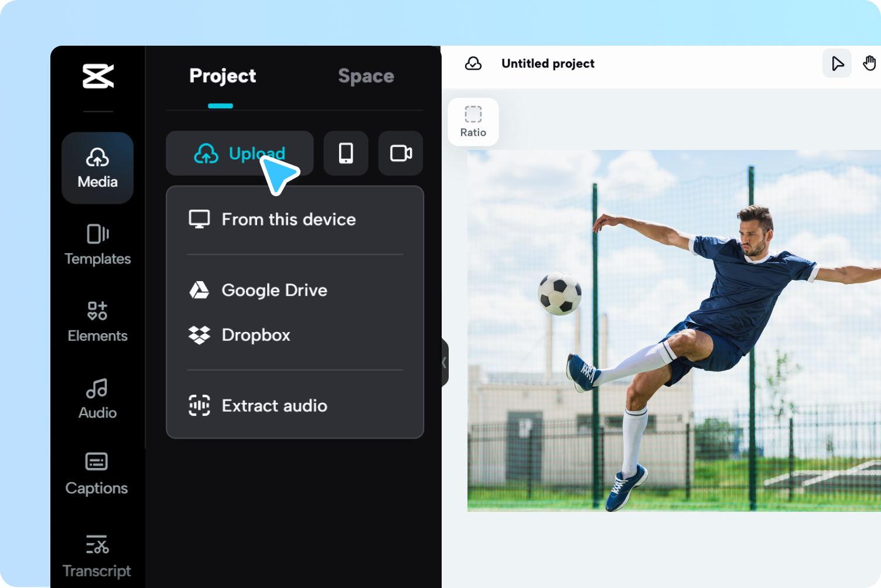This screenshot has width=881, height=588.
Task: Select Extract audio from the menu
Action: (274, 405)
